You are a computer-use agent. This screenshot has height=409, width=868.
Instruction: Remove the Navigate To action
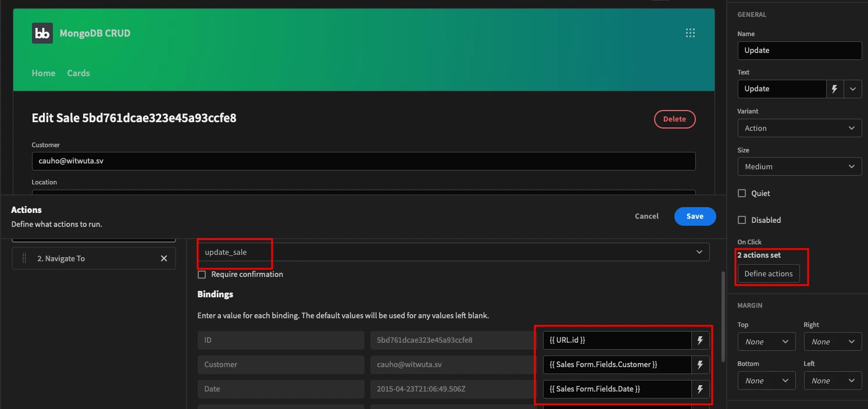[x=164, y=258]
